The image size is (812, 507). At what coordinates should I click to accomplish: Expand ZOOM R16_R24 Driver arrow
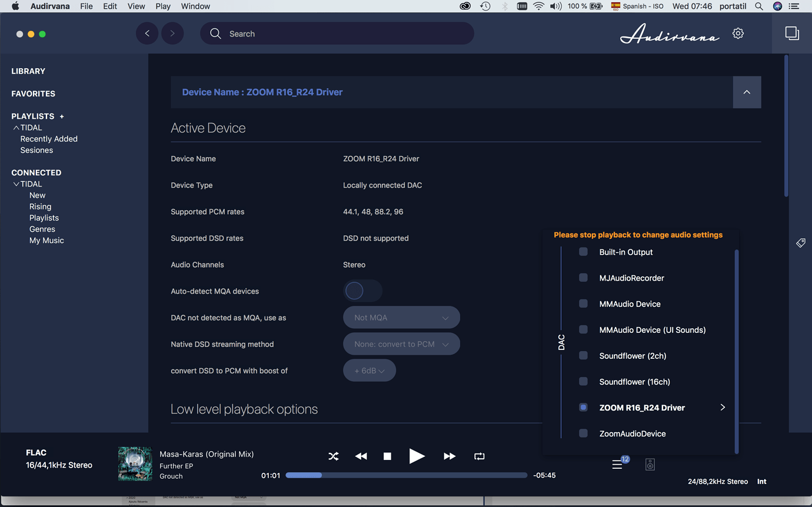tap(723, 407)
